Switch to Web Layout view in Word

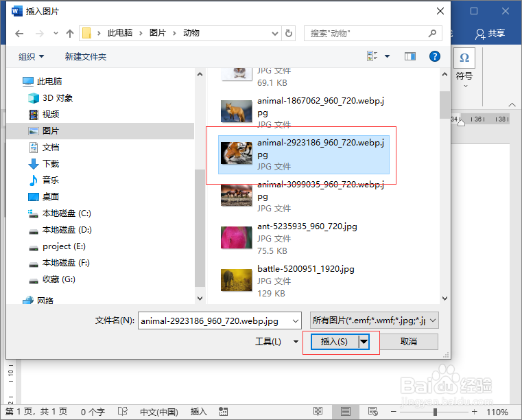click(x=373, y=412)
